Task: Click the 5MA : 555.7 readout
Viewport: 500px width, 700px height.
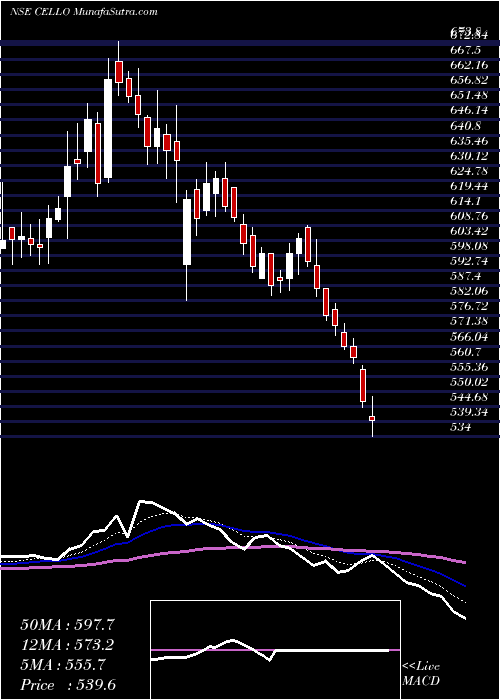Action: [63, 665]
